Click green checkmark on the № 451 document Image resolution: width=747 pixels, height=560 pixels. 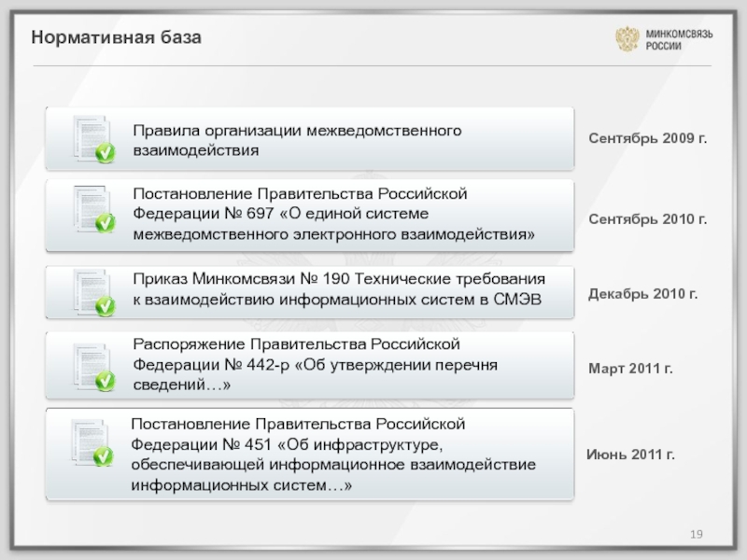tap(104, 456)
